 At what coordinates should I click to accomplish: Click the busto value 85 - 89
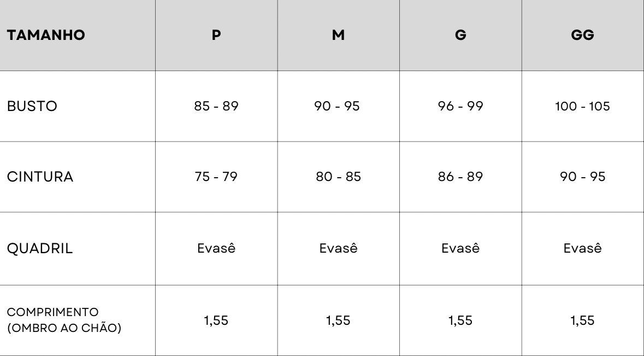click(216, 106)
